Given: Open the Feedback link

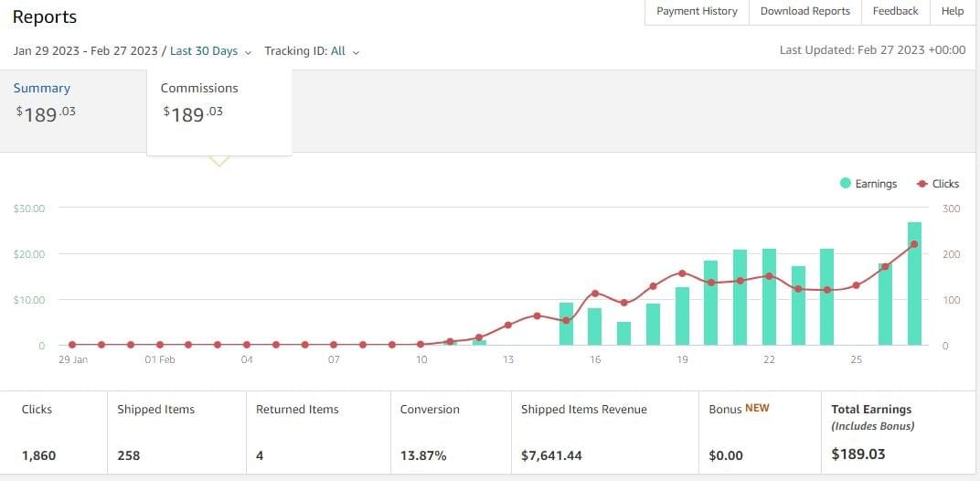Looking at the screenshot, I should [x=895, y=11].
